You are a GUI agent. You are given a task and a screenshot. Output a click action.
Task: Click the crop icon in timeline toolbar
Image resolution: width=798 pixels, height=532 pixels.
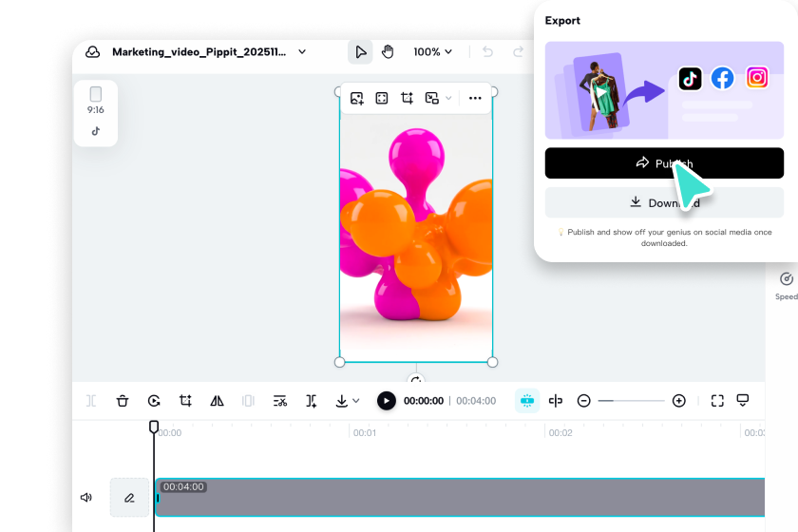tap(185, 401)
